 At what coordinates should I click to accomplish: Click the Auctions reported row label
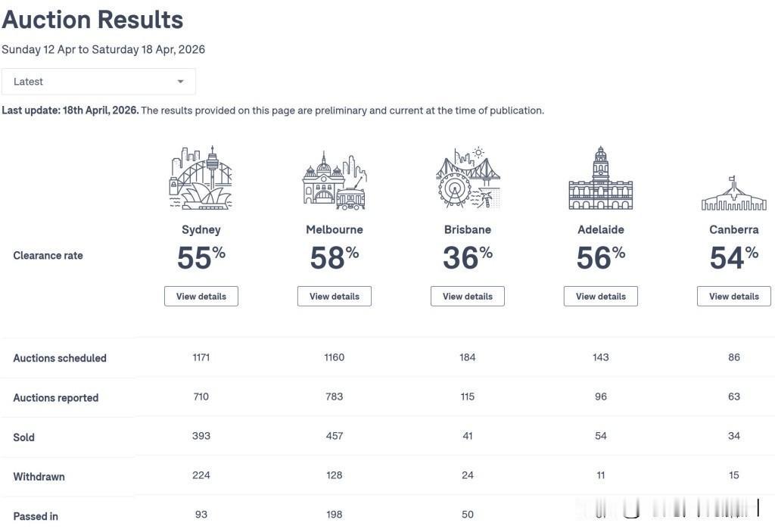click(x=56, y=397)
